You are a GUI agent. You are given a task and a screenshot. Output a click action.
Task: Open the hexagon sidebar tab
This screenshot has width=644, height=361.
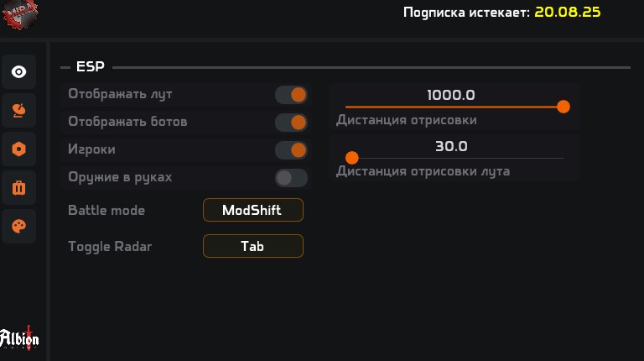coord(18,149)
